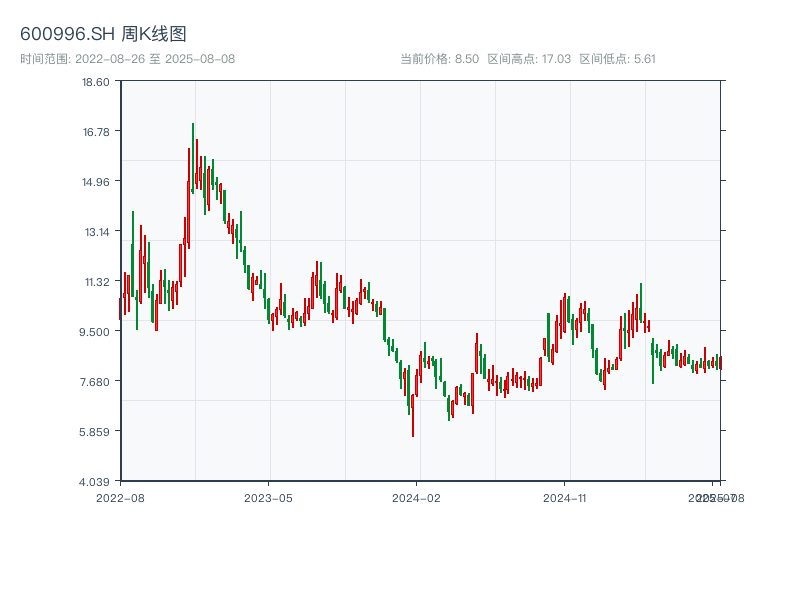
Task: Click the 当前价格 8.50 label
Action: pyautogui.click(x=439, y=59)
